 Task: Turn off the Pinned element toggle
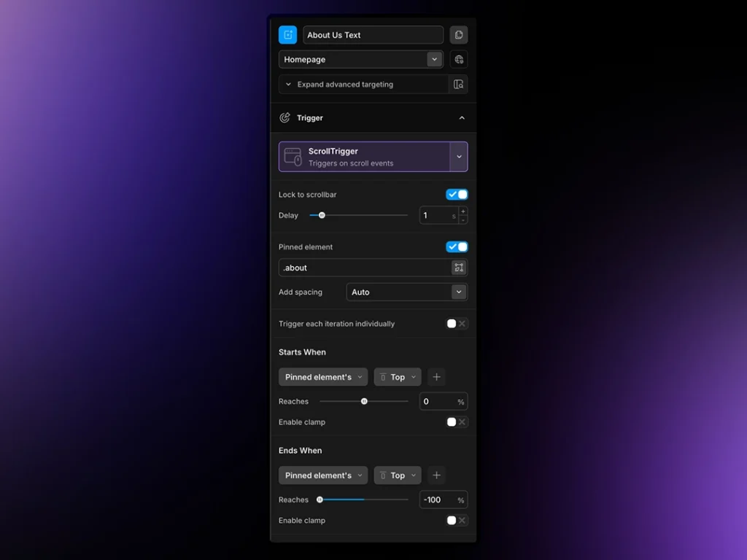pyautogui.click(x=457, y=247)
